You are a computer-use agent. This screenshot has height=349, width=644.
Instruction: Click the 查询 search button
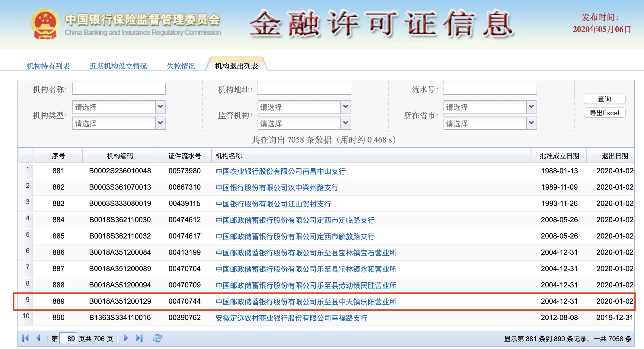(x=604, y=99)
